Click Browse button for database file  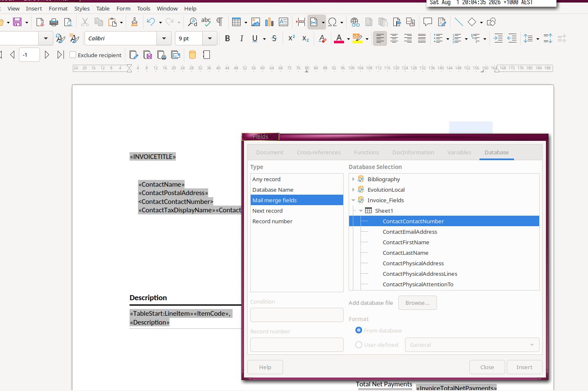click(418, 303)
